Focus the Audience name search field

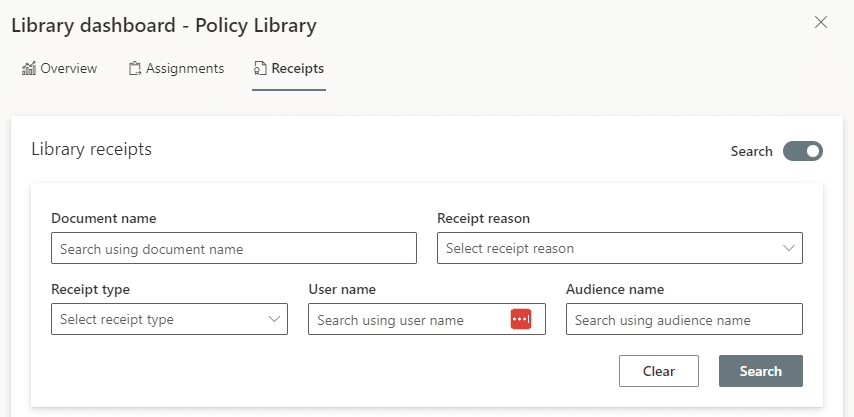tap(684, 319)
